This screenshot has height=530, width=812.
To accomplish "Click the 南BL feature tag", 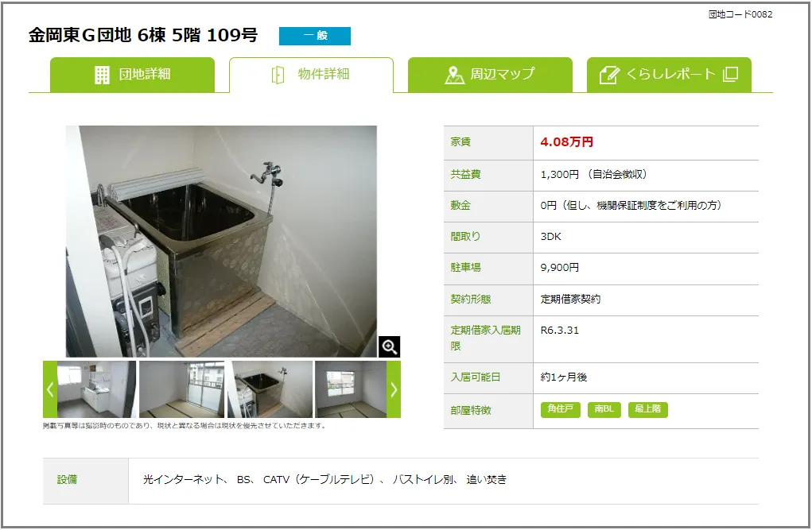I will [x=604, y=409].
